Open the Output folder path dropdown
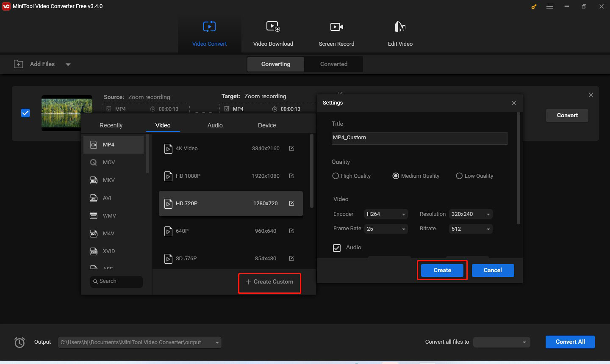Image resolution: width=610 pixels, height=364 pixels. pos(140,342)
